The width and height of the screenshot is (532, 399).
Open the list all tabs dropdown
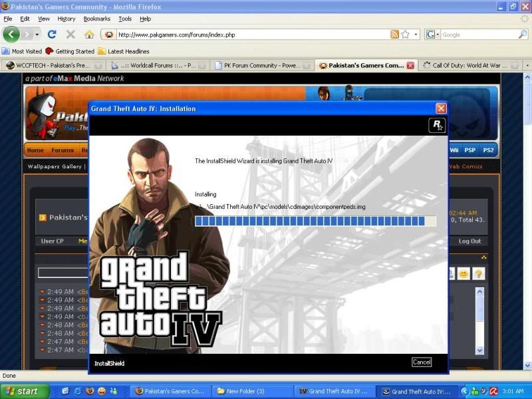pyautogui.click(x=527, y=65)
